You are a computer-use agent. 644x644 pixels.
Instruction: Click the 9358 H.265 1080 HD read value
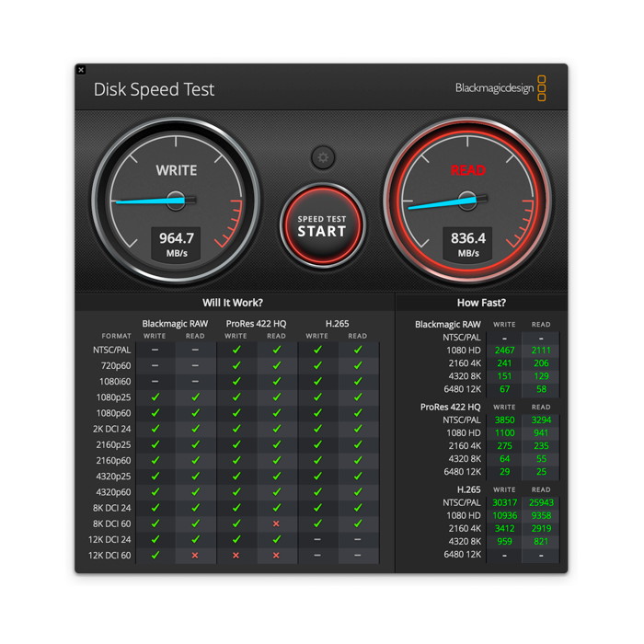point(541,515)
